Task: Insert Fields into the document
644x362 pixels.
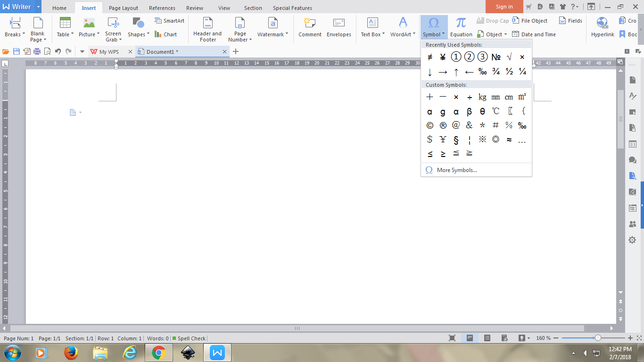Action: click(570, 20)
